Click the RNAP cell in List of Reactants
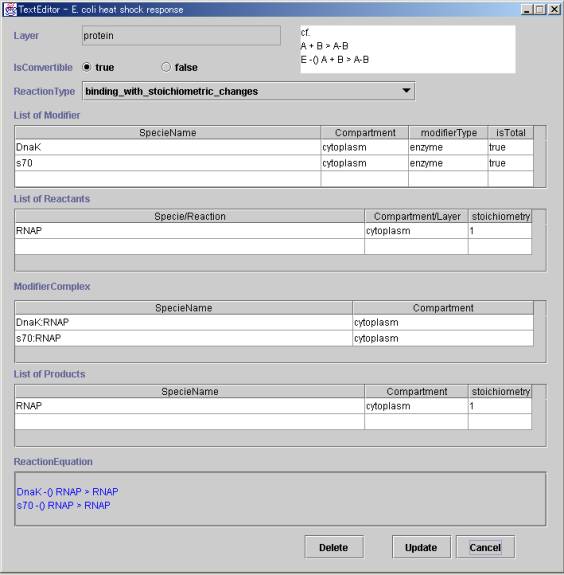This screenshot has height=575, width=564. click(190, 231)
